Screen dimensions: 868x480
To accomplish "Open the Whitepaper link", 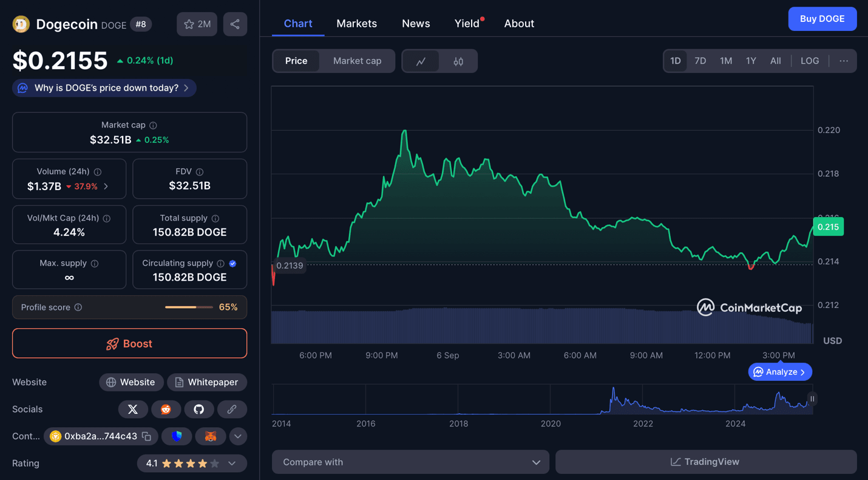I will (x=206, y=382).
